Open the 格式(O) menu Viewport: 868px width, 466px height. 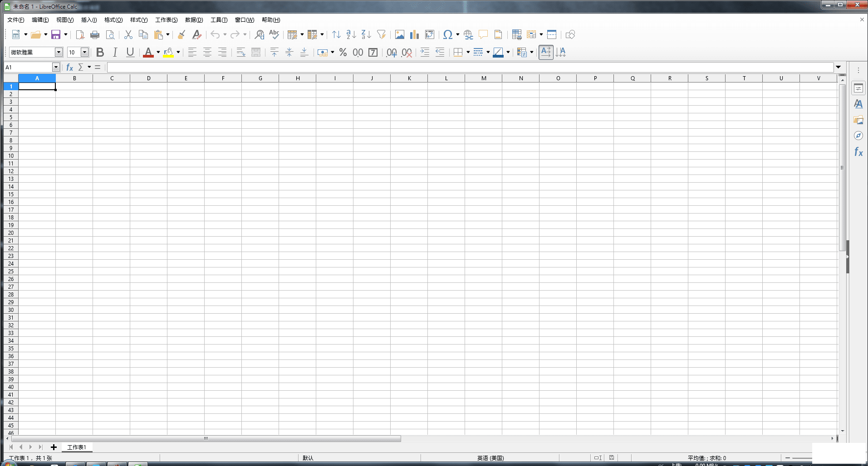pos(113,20)
